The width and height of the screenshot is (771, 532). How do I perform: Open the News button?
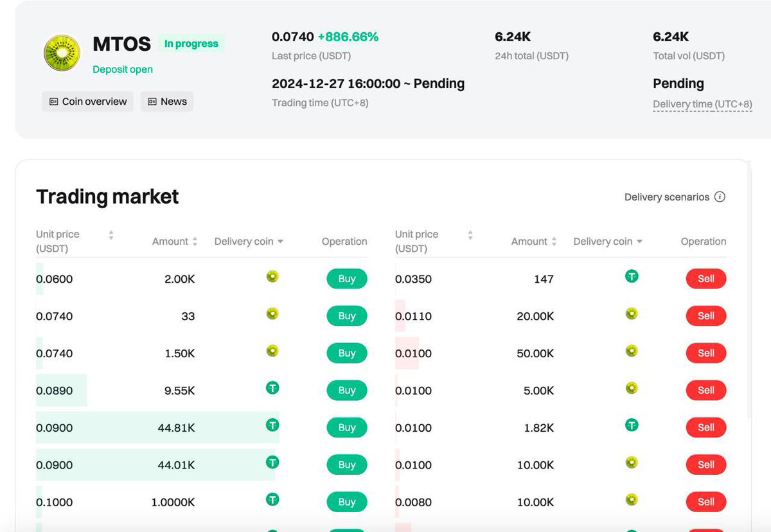tap(167, 102)
